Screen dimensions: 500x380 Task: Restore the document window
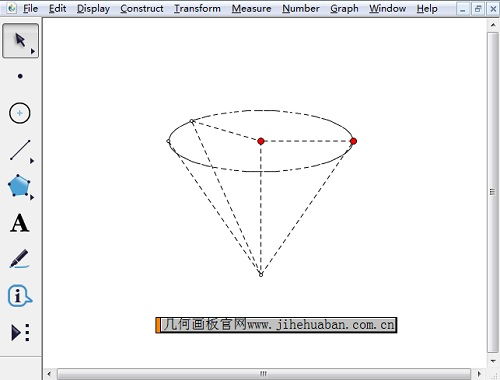[x=478, y=9]
